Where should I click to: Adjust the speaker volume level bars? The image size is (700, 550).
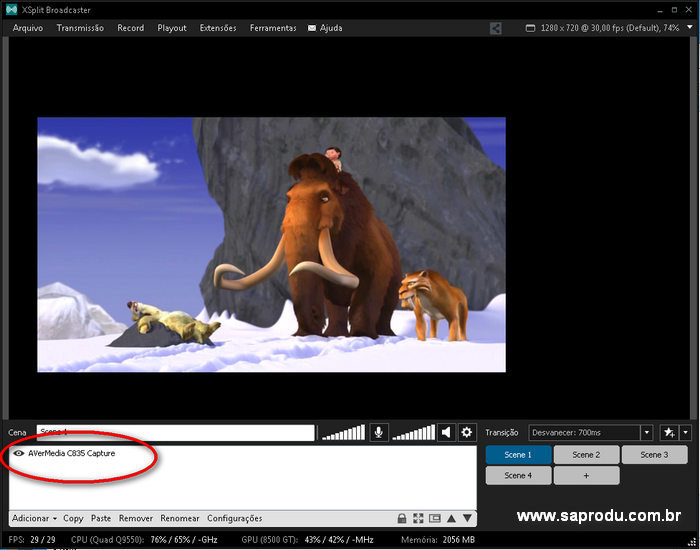(x=413, y=433)
